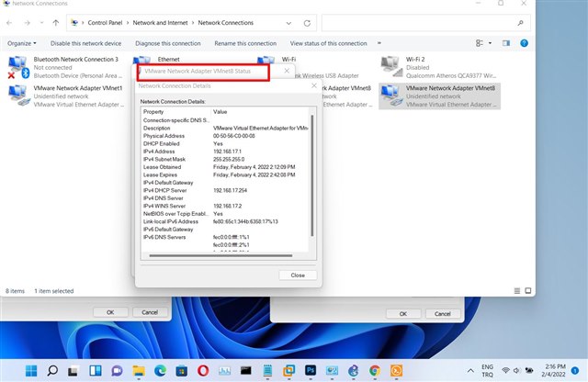Select the disabled Wi-Fi 2 adapter icon
The image size is (588, 382).
click(391, 67)
